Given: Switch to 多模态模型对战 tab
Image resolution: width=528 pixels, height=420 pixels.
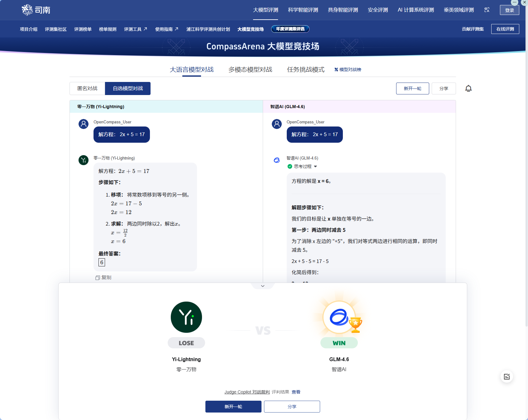Looking at the screenshot, I should click(250, 69).
